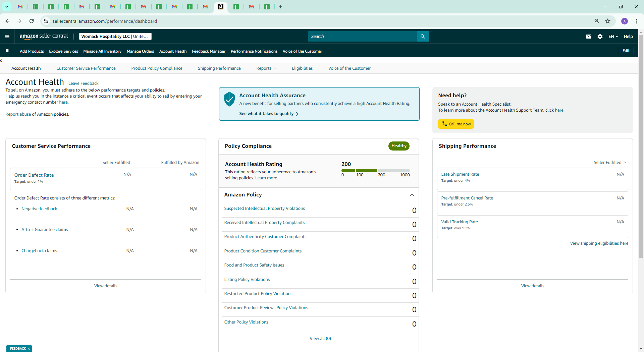Click the Account Health Rating progress bar
This screenshot has height=352, width=644.
[x=375, y=171]
